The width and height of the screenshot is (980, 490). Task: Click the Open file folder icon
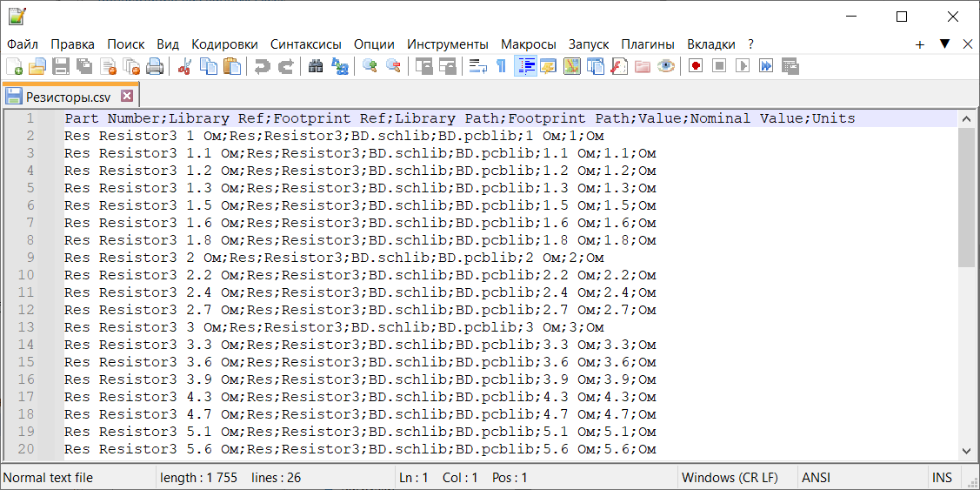coord(37,66)
